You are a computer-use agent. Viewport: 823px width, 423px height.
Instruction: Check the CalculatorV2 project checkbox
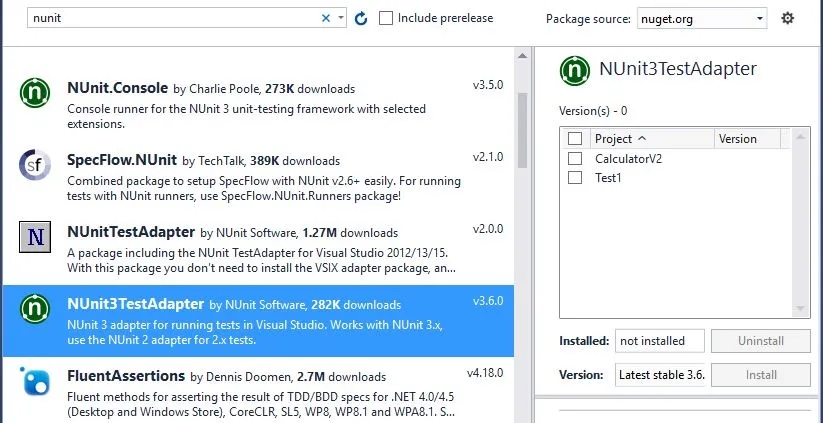tap(575, 158)
